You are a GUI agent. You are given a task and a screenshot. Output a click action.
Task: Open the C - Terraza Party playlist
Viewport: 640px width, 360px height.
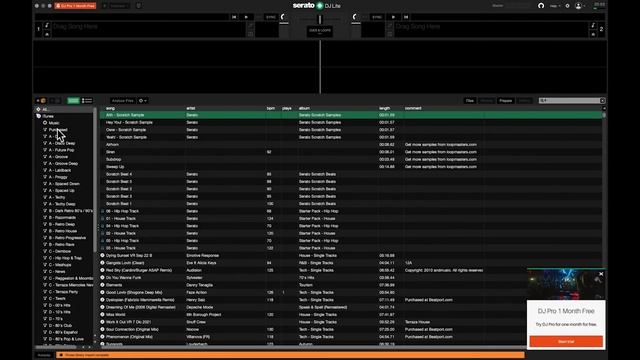63,292
